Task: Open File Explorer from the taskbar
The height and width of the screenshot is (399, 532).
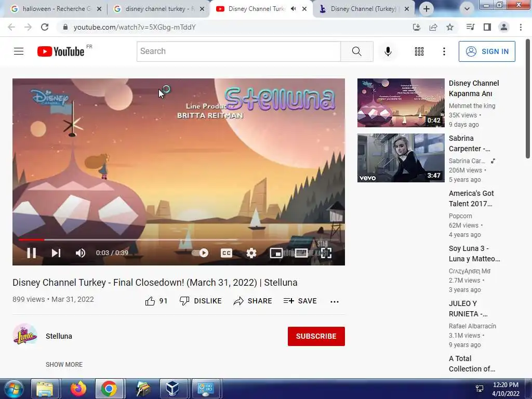Action: (x=45, y=389)
